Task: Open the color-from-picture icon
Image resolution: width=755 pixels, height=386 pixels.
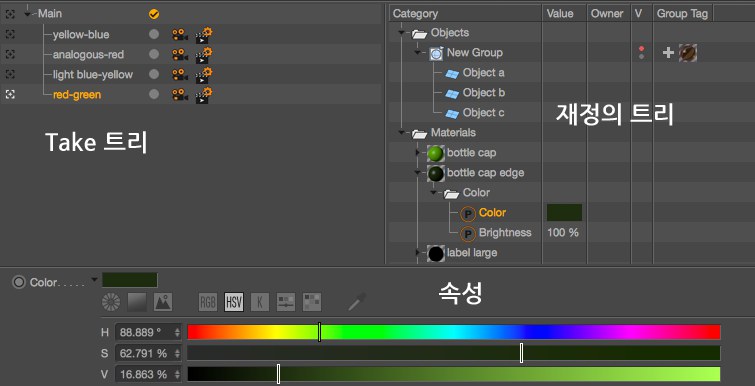Action: [x=163, y=302]
